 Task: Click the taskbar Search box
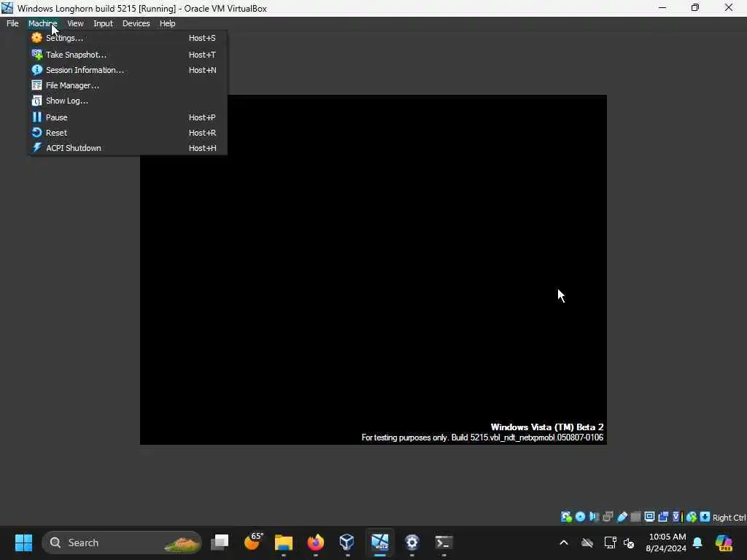[122, 542]
